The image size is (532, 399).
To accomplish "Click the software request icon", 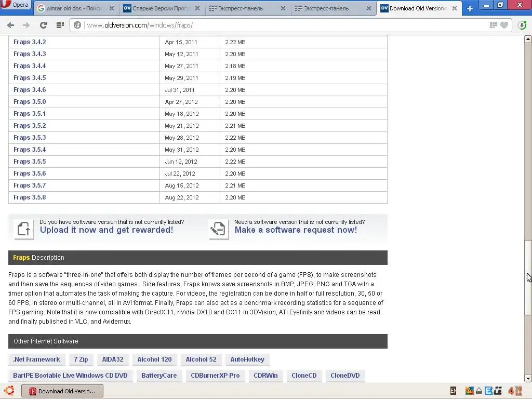I will (219, 229).
